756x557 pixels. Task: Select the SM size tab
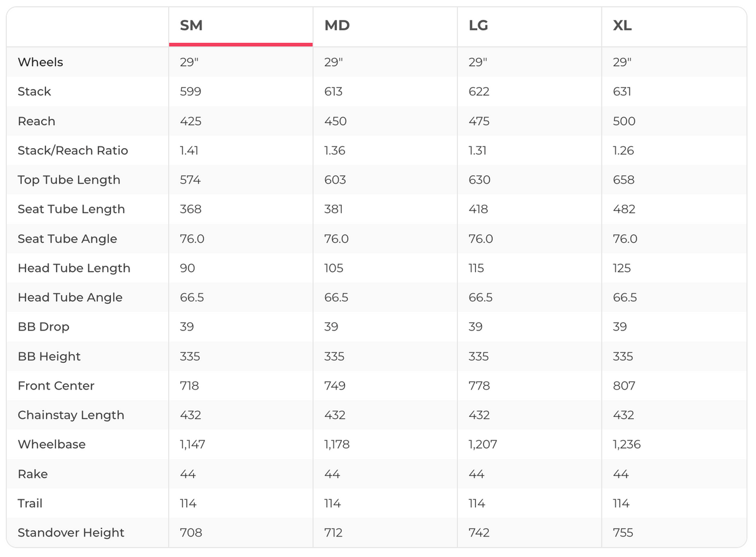click(191, 26)
